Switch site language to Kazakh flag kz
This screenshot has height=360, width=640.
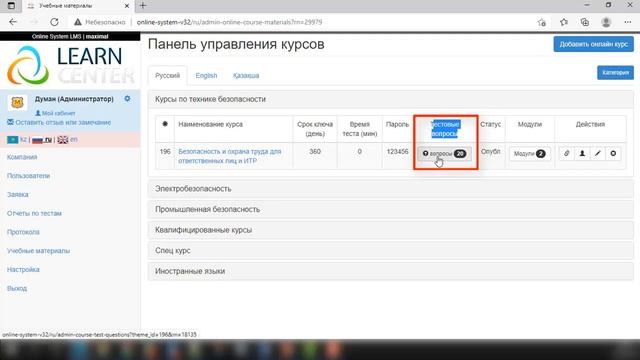[x=13, y=140]
